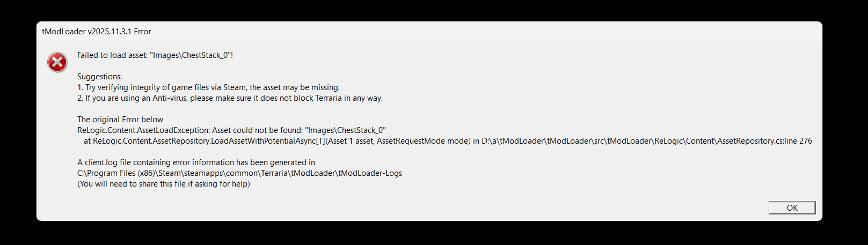Click the "Failed to load asset" message line
Screen dimensions: 868x245
click(x=155, y=55)
